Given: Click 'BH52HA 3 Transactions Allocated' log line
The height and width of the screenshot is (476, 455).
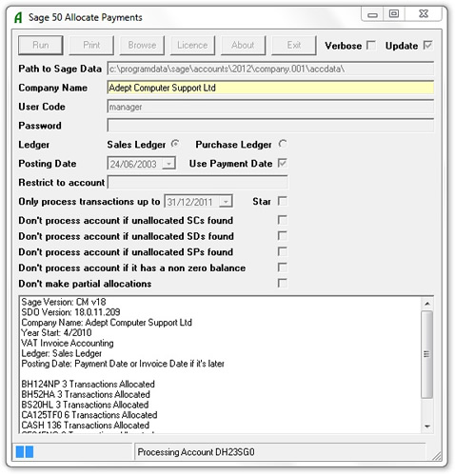Looking at the screenshot, I should pyautogui.click(x=86, y=394).
